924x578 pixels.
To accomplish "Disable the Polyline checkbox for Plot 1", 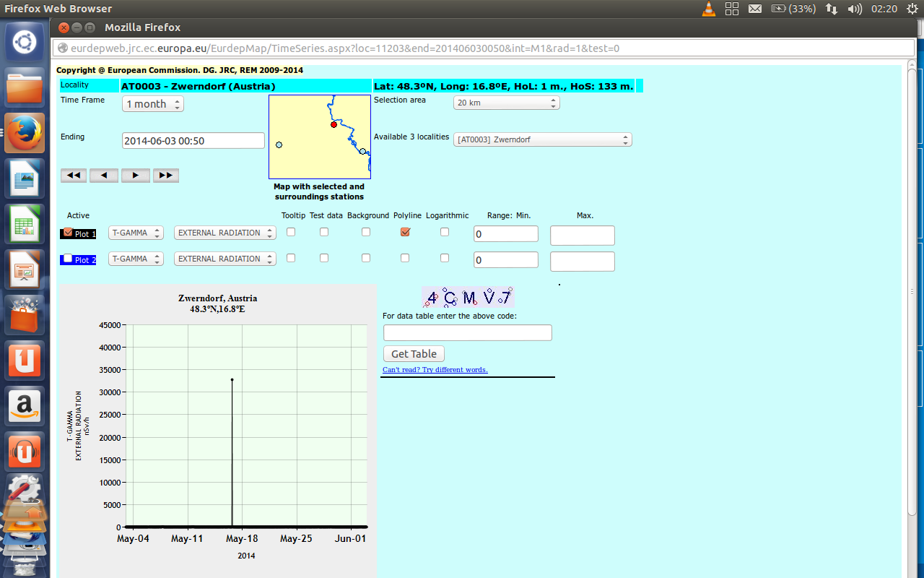I will coord(405,232).
